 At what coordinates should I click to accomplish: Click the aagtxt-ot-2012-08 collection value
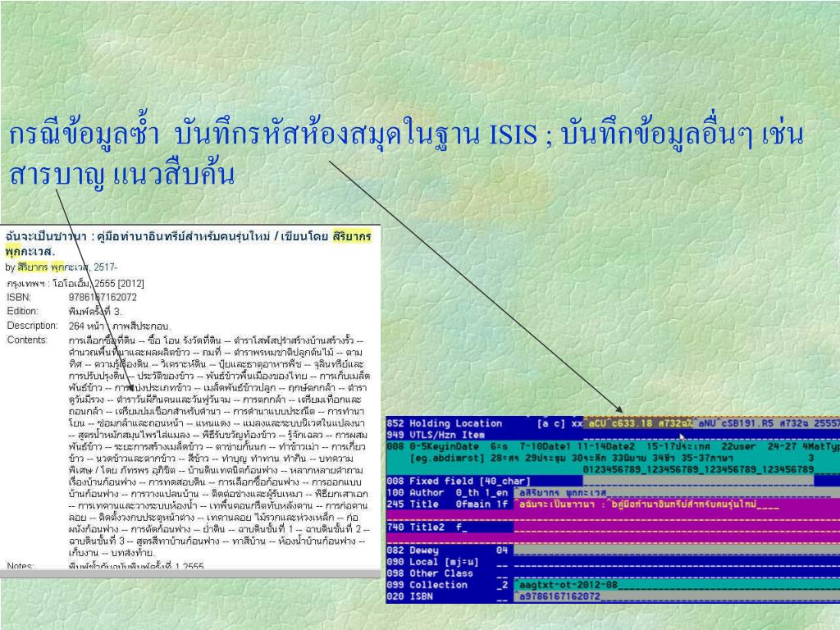point(567,585)
